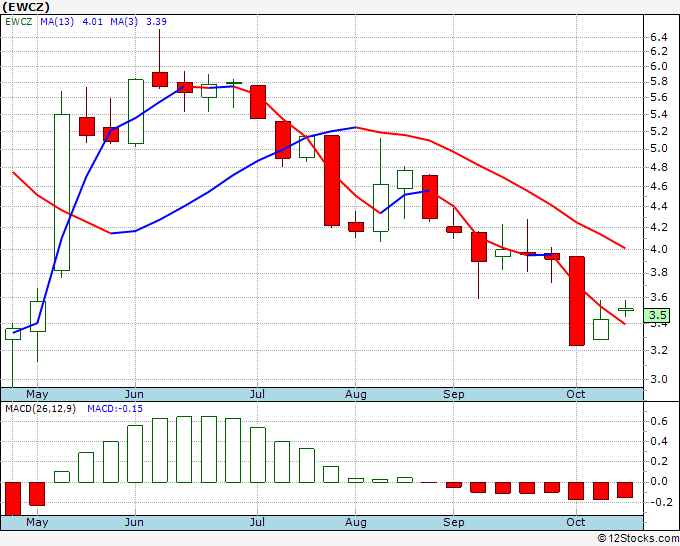The image size is (680, 546).
Task: Click the current price tag 3.5
Action: click(x=658, y=315)
